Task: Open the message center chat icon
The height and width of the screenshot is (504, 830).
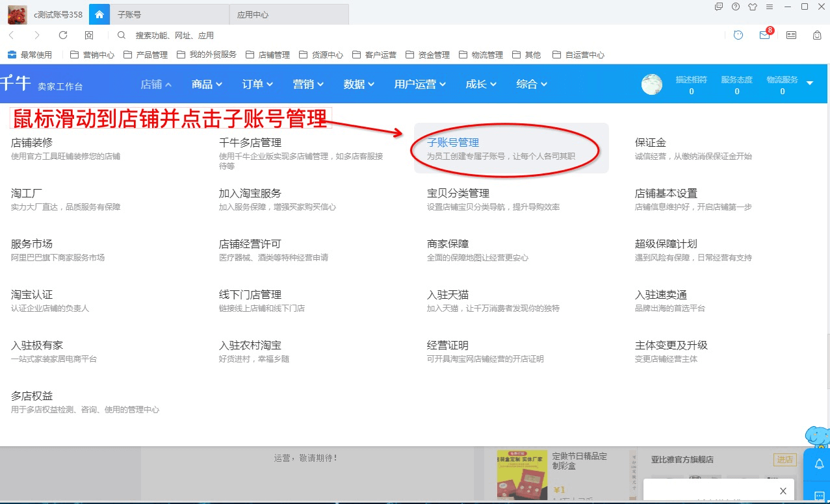Action: pos(719,6)
